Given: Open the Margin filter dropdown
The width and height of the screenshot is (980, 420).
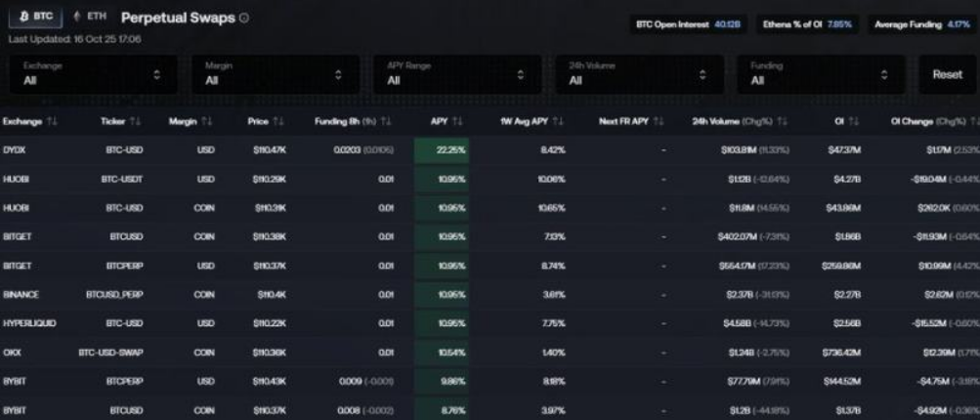Looking at the screenshot, I should [x=275, y=74].
